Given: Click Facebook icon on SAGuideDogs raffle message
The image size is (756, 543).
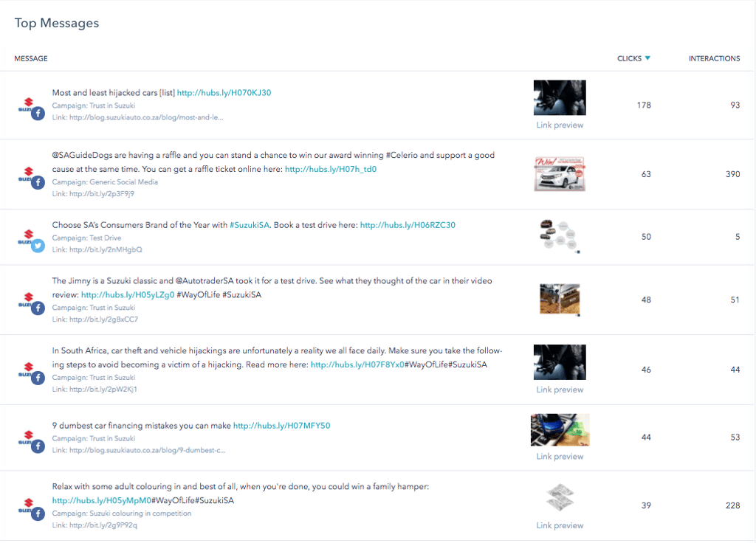Looking at the screenshot, I should coord(38,183).
